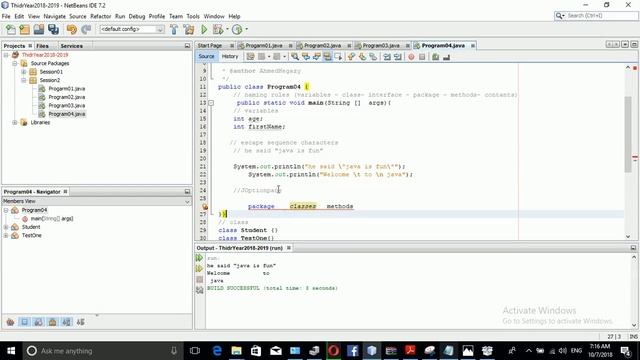Click the Start Macro Recording red icon
The width and height of the screenshot is (640, 360).
411,57
